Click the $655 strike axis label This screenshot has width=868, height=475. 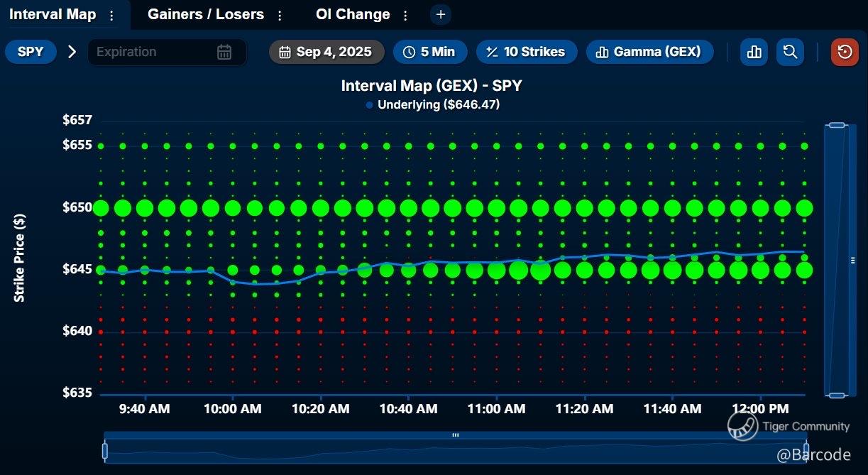point(77,145)
